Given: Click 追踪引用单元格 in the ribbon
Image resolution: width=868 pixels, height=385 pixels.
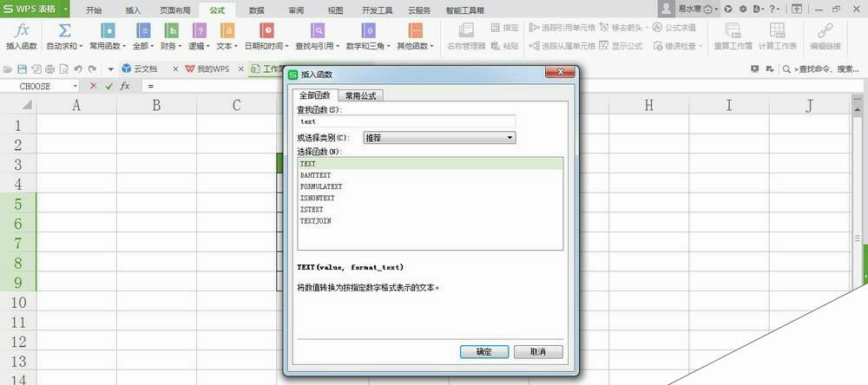Looking at the screenshot, I should point(562,27).
